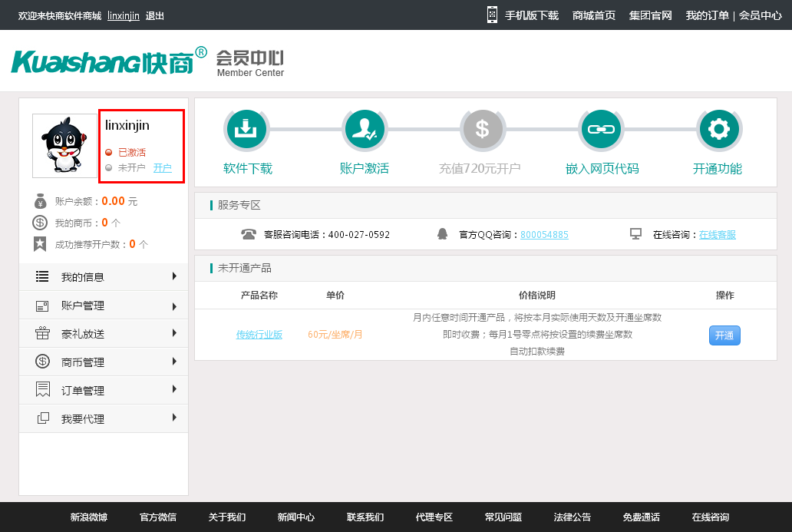Click the account activation step icon

[x=364, y=130]
